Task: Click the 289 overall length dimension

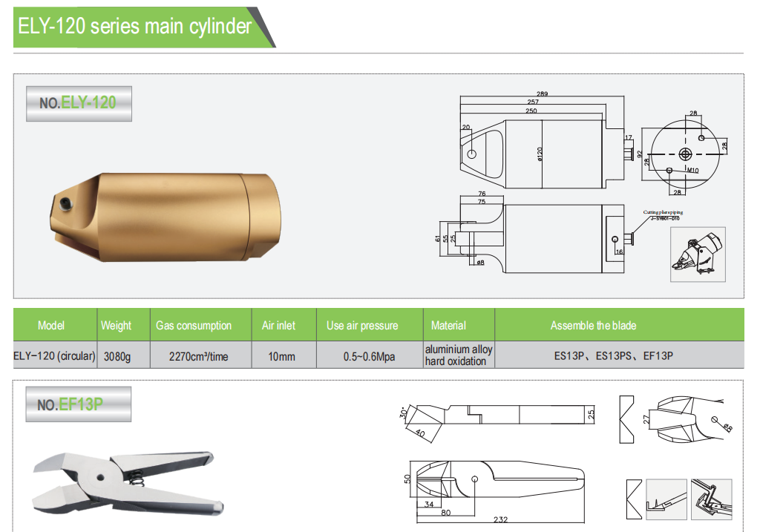Action: tap(542, 93)
